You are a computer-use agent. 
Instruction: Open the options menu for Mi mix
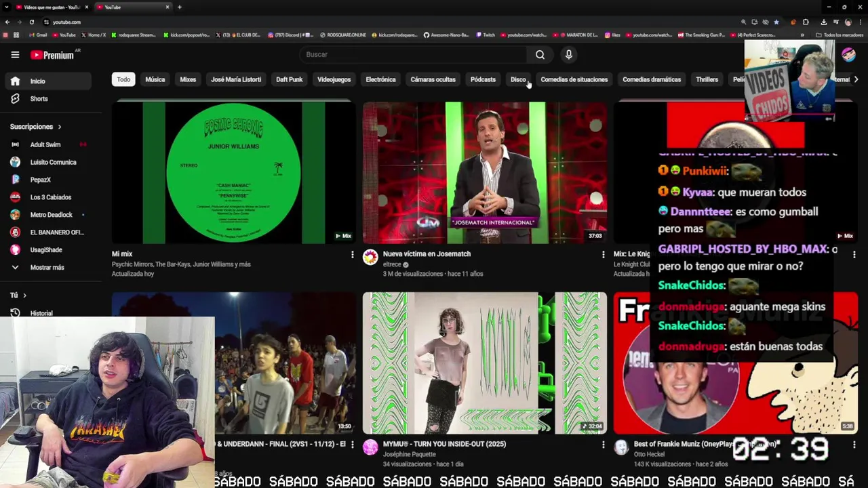click(x=352, y=254)
